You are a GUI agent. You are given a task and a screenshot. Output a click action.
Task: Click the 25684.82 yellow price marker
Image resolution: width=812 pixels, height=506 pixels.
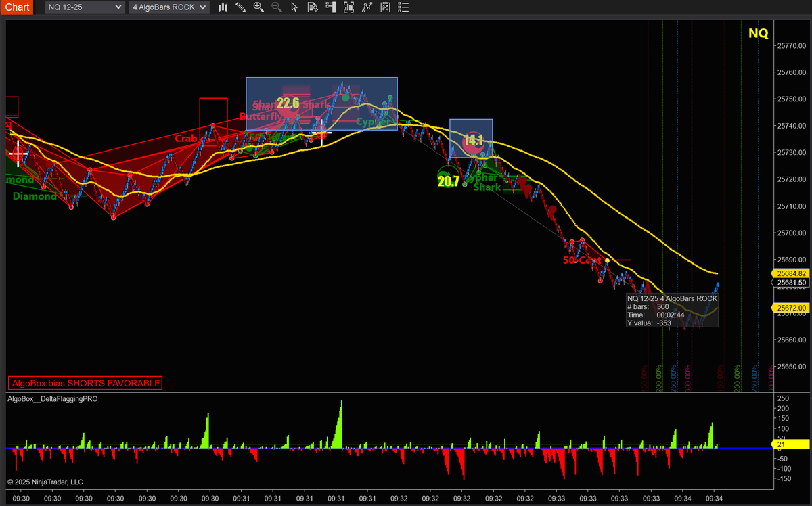tap(792, 273)
